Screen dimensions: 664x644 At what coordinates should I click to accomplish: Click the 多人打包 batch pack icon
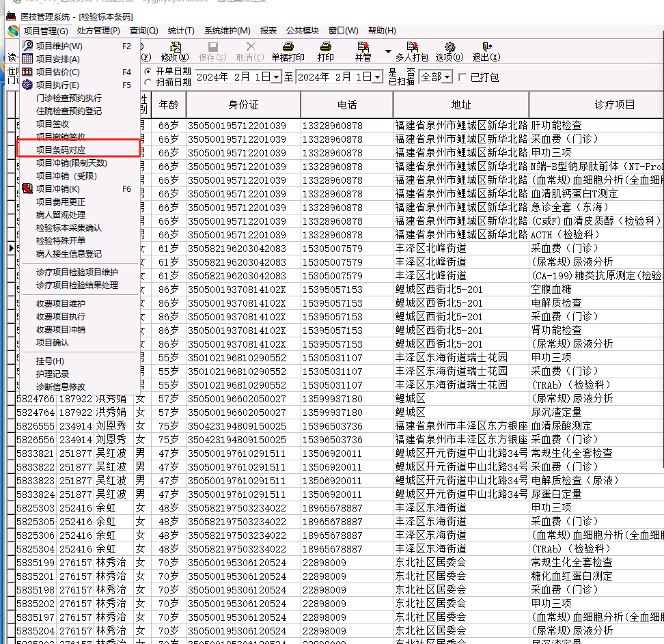click(x=412, y=46)
